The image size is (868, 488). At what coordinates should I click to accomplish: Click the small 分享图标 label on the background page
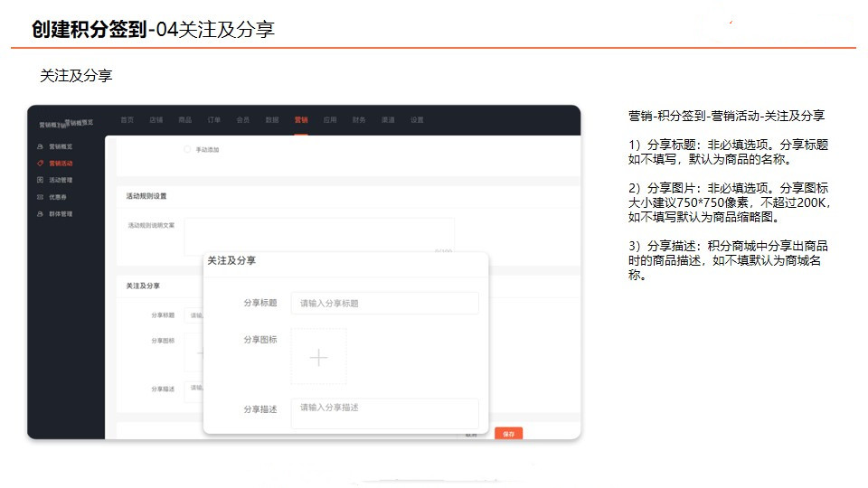pos(163,341)
